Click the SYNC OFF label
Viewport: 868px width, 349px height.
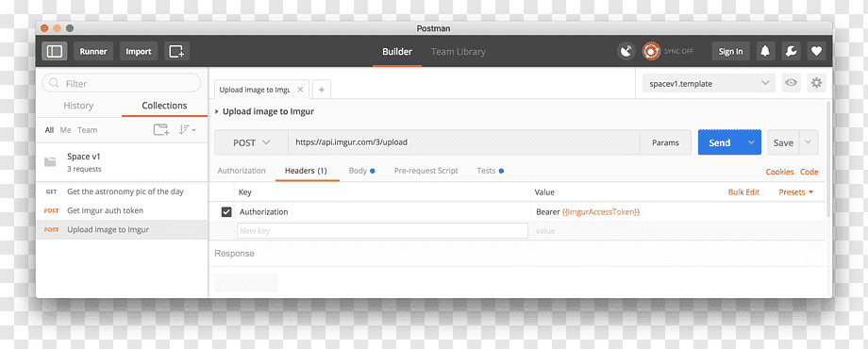tap(678, 52)
